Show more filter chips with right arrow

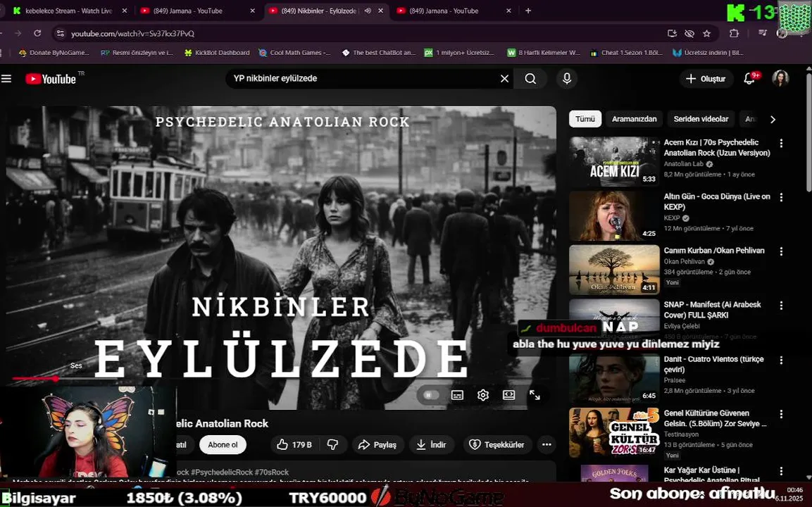point(773,119)
